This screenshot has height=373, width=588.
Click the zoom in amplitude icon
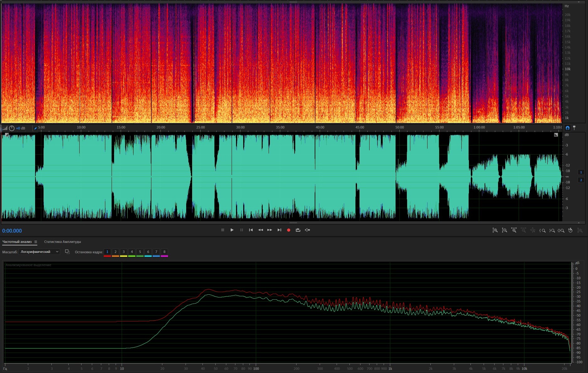(495, 230)
